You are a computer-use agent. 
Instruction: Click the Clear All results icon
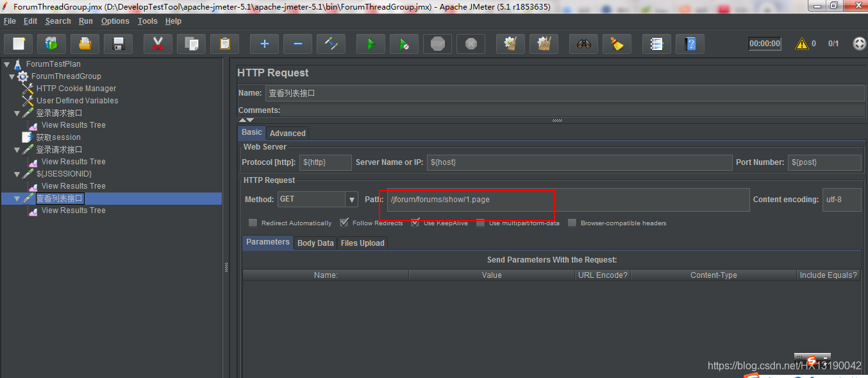point(544,44)
